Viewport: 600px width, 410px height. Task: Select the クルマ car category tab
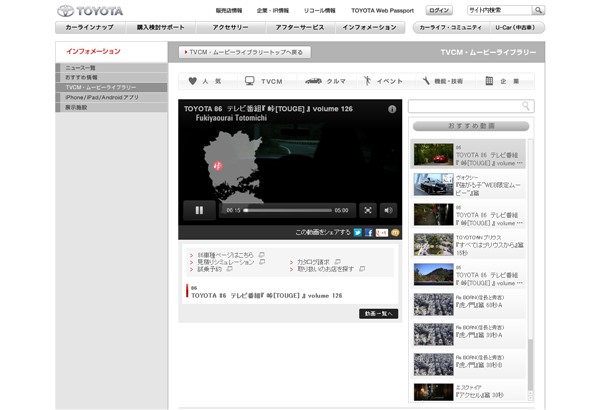point(326,81)
